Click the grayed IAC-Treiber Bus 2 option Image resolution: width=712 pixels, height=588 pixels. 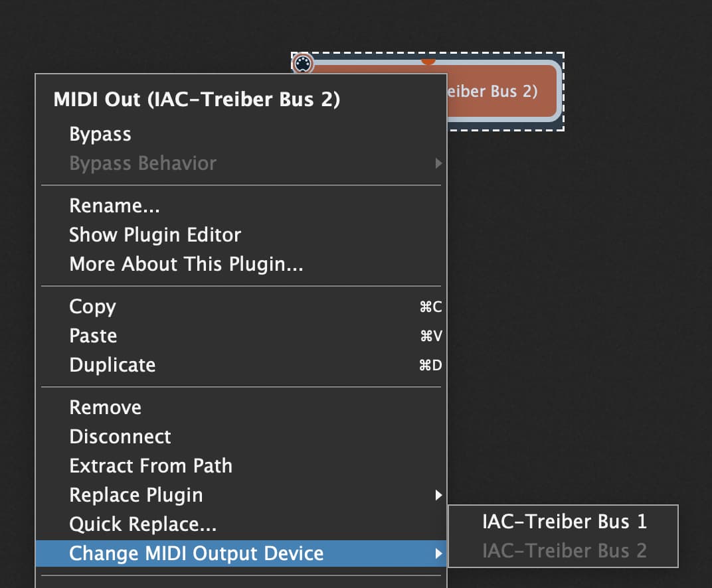click(564, 551)
